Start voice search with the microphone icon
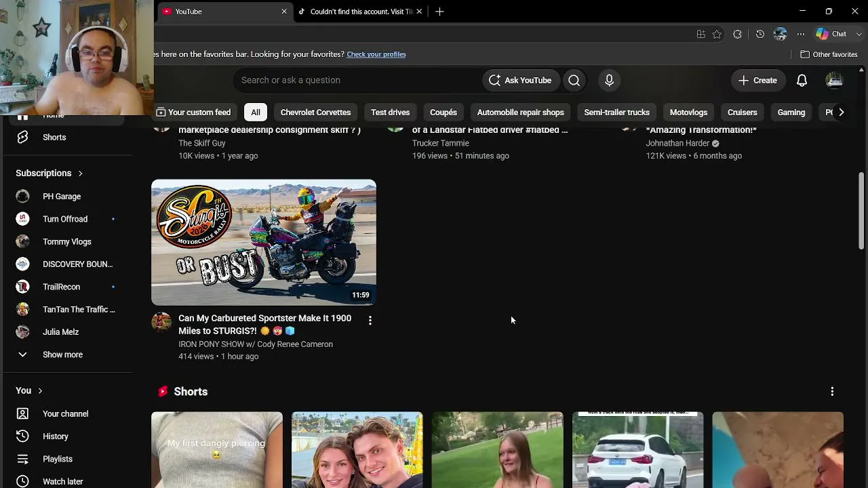 click(609, 80)
